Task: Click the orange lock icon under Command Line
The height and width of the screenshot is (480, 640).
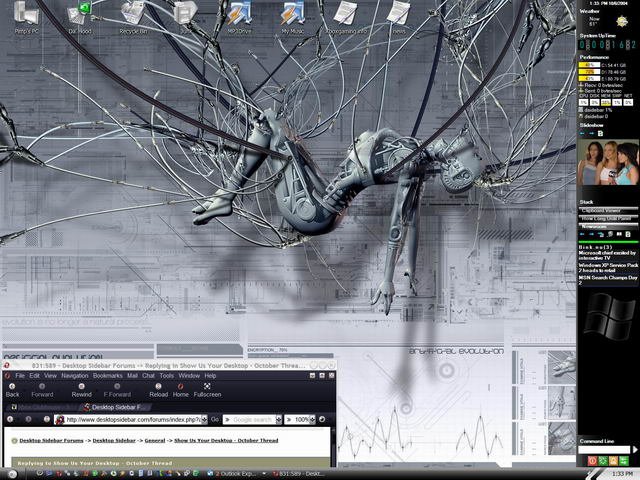Action: click(x=613, y=461)
